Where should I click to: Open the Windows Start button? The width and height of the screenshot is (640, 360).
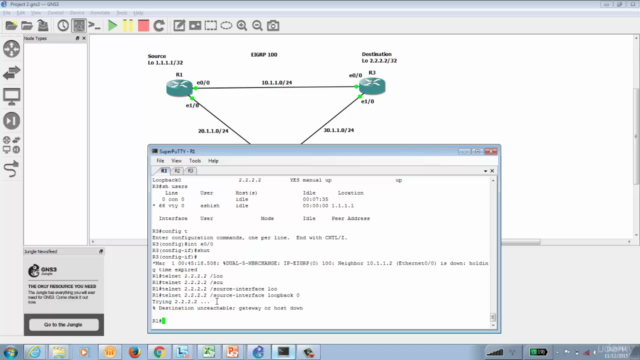pyautogui.click(x=11, y=352)
